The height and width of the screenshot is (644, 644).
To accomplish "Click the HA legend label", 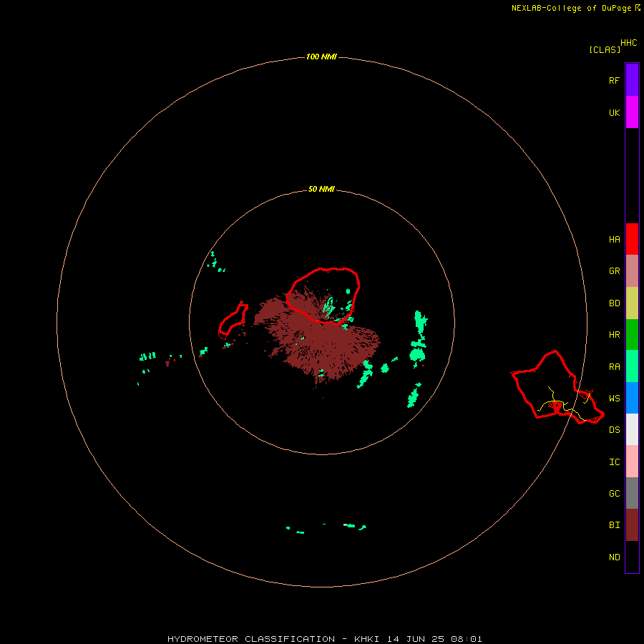I will pyautogui.click(x=614, y=240).
